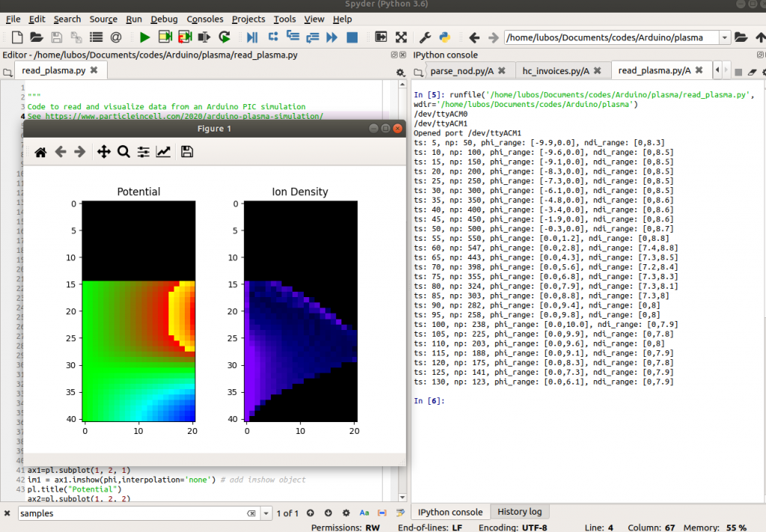
Task: Click the stop debugging blue square
Action: tap(352, 37)
